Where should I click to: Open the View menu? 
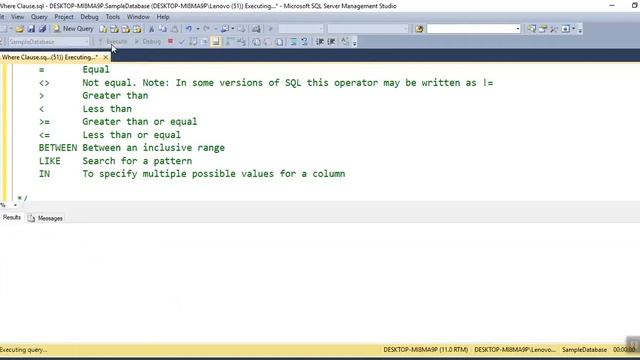(18, 17)
